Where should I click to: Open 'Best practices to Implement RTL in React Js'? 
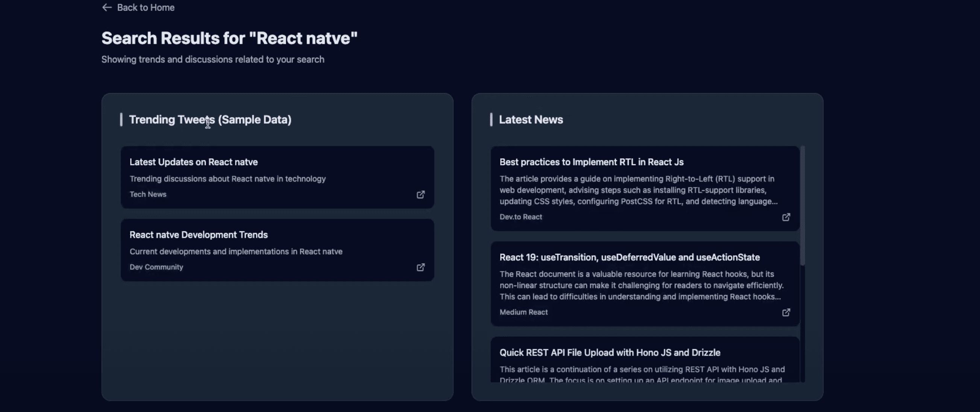pyautogui.click(x=592, y=162)
